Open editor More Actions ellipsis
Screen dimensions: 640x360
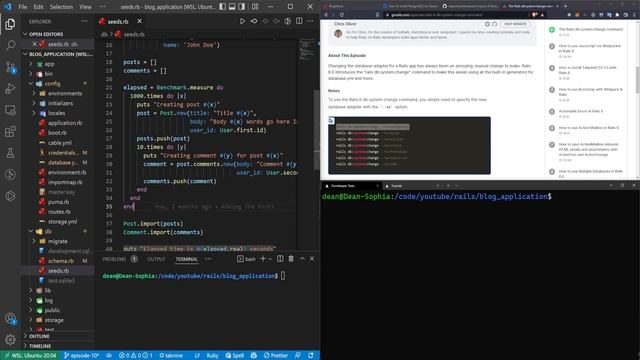311,21
